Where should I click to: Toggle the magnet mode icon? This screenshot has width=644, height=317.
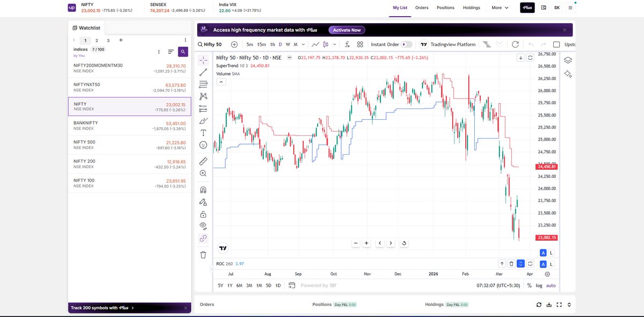[x=203, y=190]
